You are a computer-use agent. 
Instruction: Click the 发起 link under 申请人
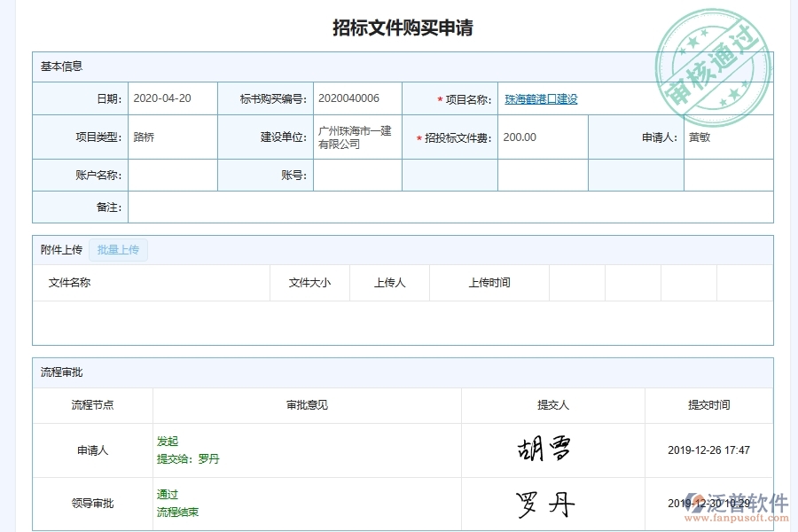click(168, 441)
